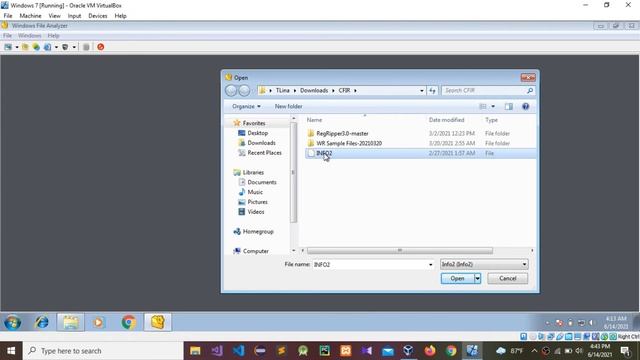Click Windows File Analyzer icon in Windows 7 taskbar
Screen dimensions: 640x360
[158, 322]
